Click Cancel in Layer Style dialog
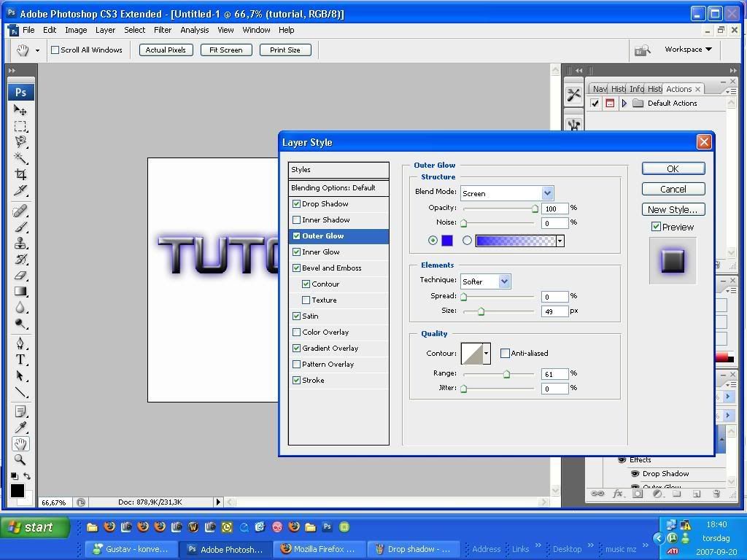This screenshot has height=560, width=747. tap(673, 189)
